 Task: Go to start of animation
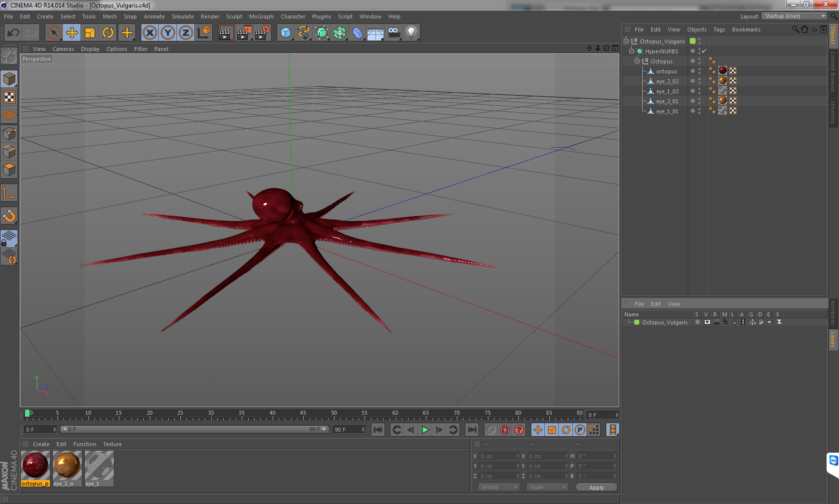(378, 430)
